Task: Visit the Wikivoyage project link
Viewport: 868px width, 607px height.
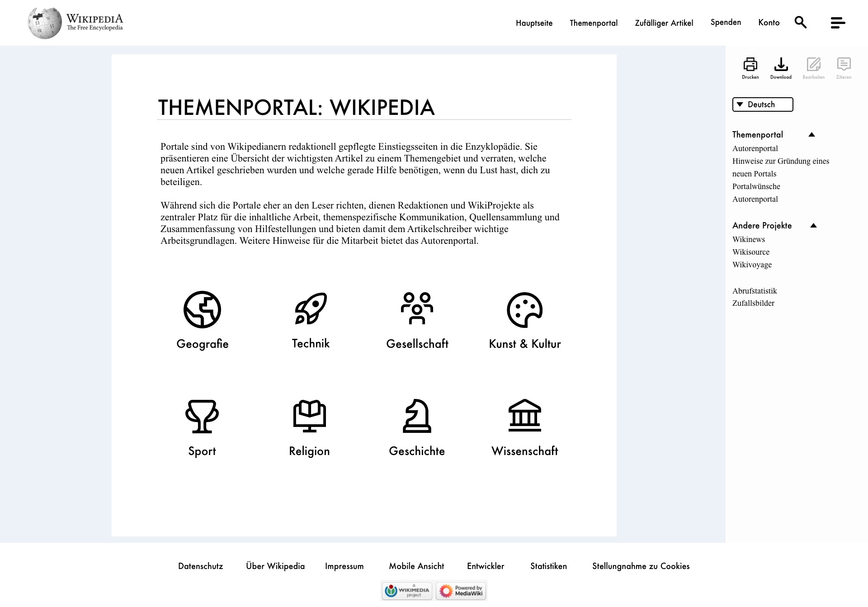Action: pos(752,265)
